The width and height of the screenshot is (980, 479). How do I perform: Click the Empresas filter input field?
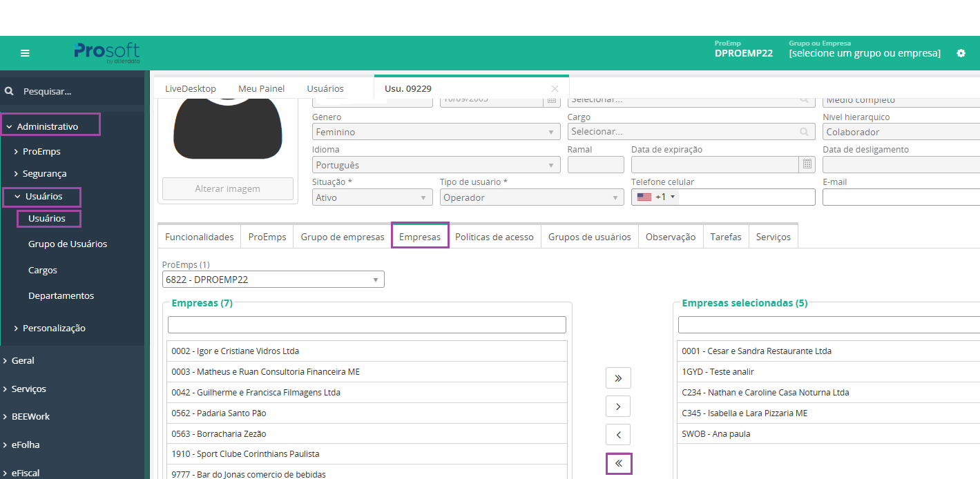point(367,325)
